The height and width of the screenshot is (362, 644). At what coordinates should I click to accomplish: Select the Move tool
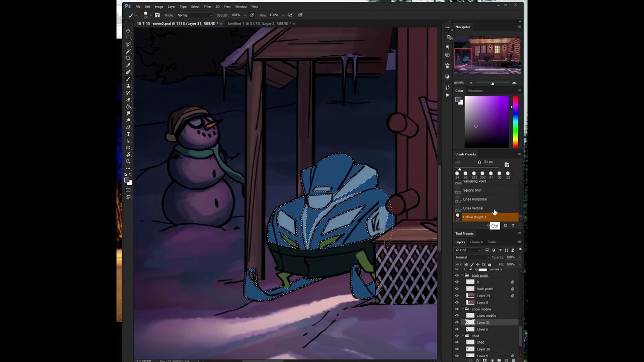(x=128, y=31)
